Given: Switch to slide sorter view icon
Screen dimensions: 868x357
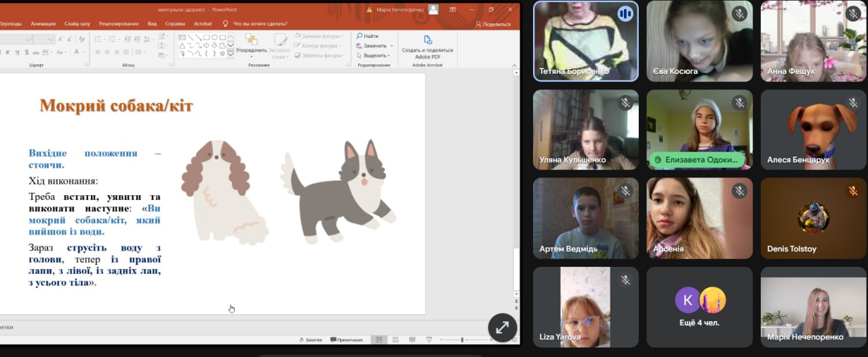Looking at the screenshot, I should click(x=395, y=339).
